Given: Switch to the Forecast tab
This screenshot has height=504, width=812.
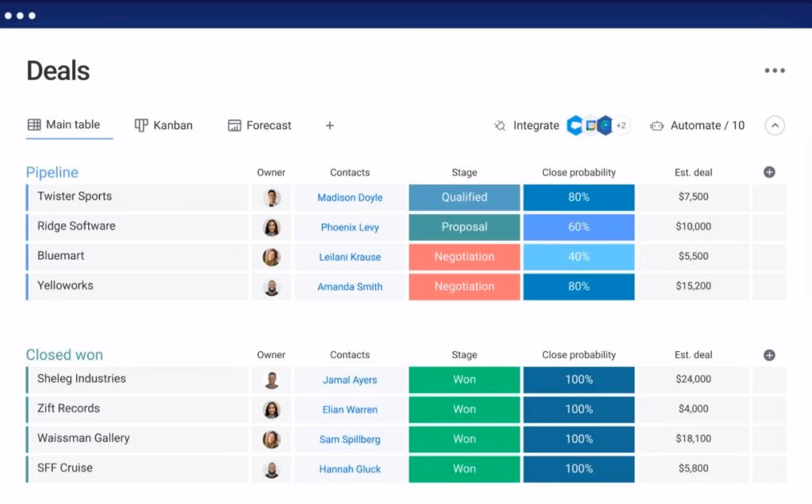Looking at the screenshot, I should [x=260, y=125].
